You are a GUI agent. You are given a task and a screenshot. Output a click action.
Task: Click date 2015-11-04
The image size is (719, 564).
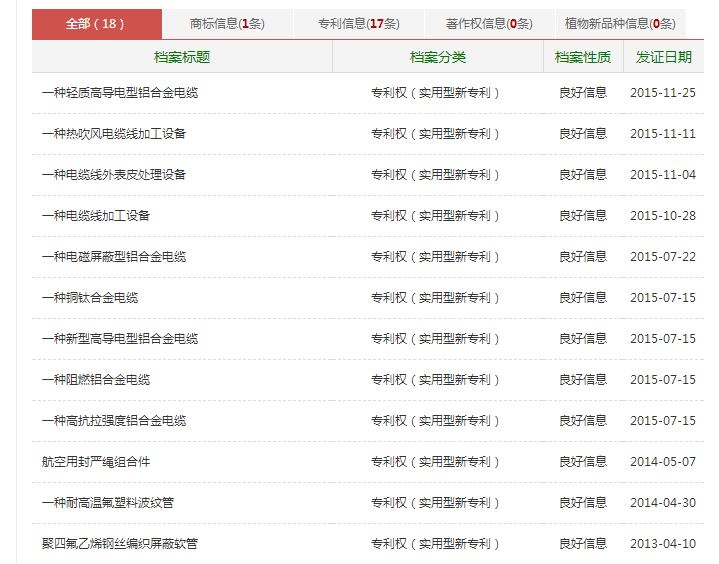click(663, 175)
